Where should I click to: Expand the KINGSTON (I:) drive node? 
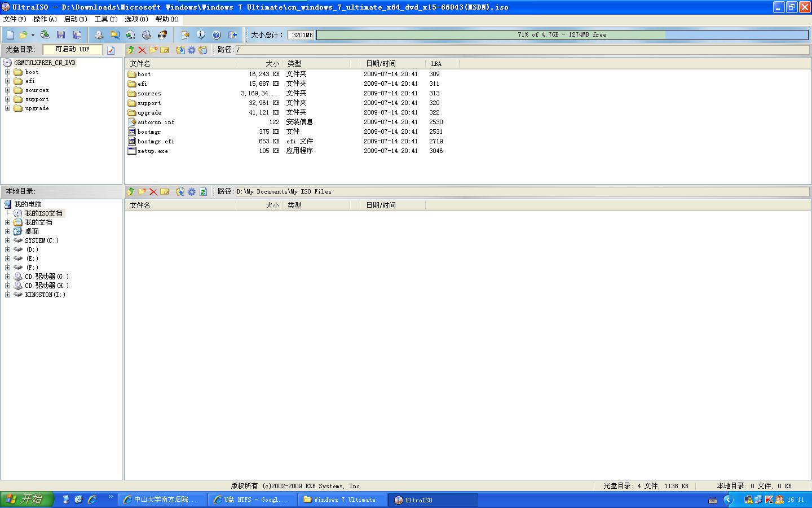coord(8,295)
